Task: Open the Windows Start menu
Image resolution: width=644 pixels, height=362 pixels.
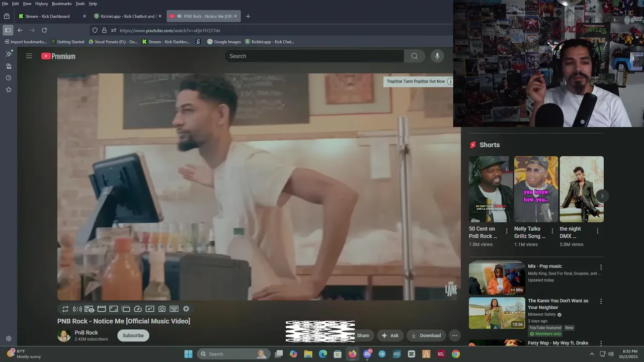Action: [x=188, y=354]
